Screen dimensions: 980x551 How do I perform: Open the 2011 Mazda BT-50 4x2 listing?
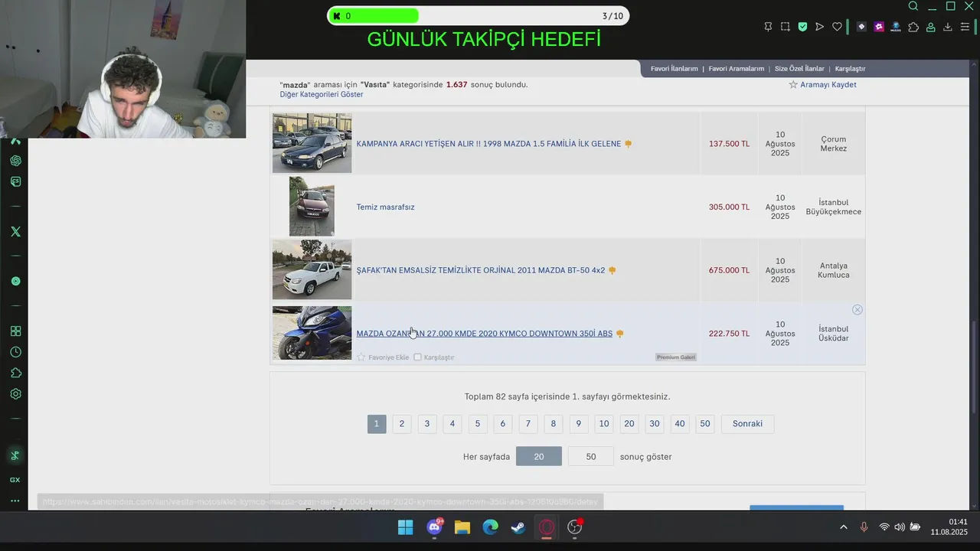tap(481, 271)
